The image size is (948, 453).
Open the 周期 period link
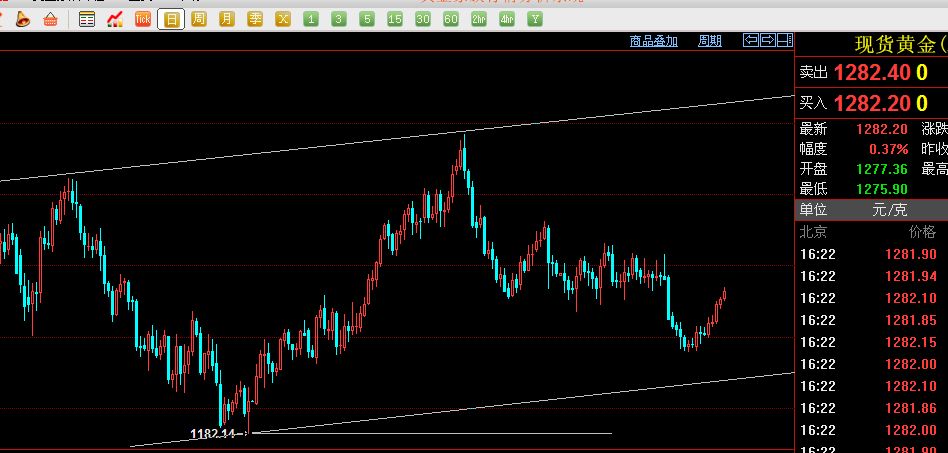(x=710, y=41)
